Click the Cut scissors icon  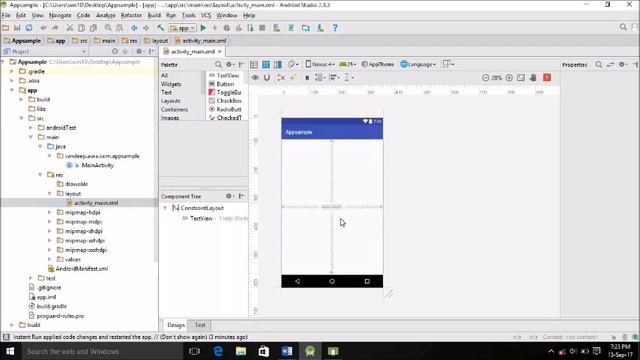[70, 28]
